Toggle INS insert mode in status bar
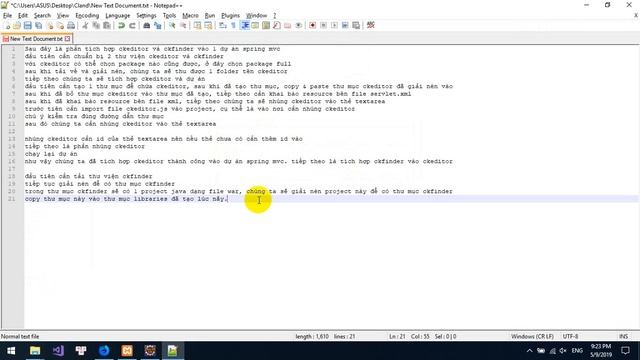Screen dimensions: 640x360 tap(623, 336)
